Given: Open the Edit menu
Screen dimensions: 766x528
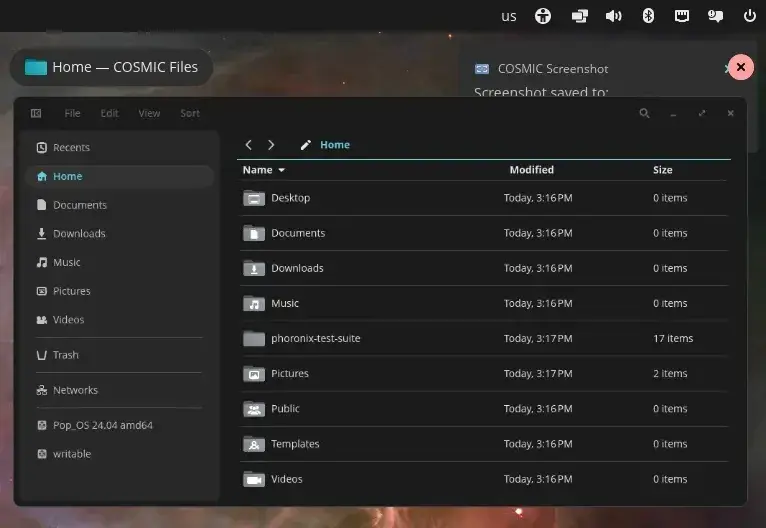Looking at the screenshot, I should pyautogui.click(x=109, y=113).
